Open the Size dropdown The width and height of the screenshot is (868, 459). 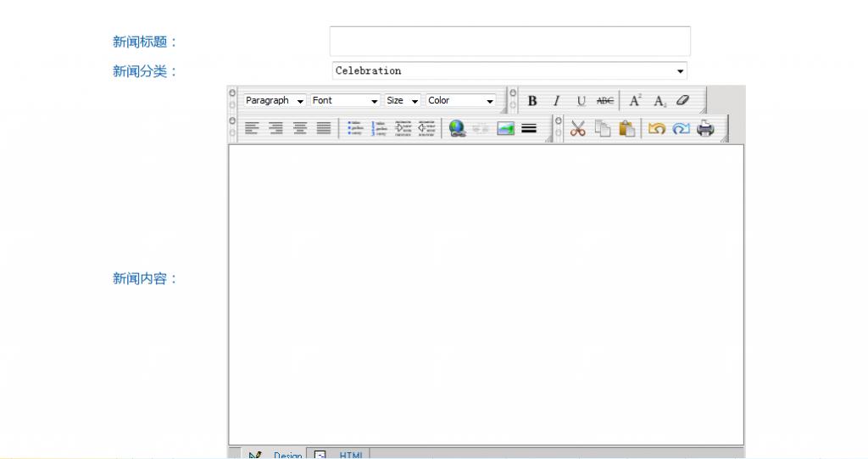pyautogui.click(x=403, y=101)
